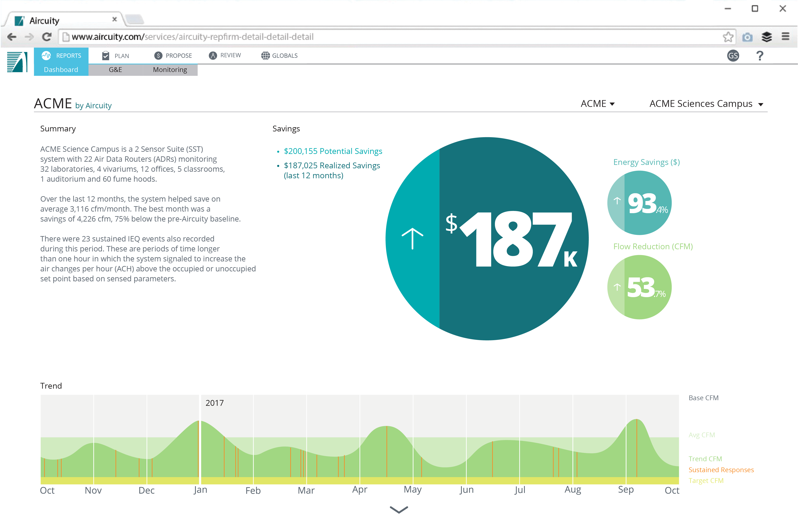This screenshot has width=798, height=532.
Task: Toggle the Sustained Responses legend entry
Action: [x=721, y=470]
